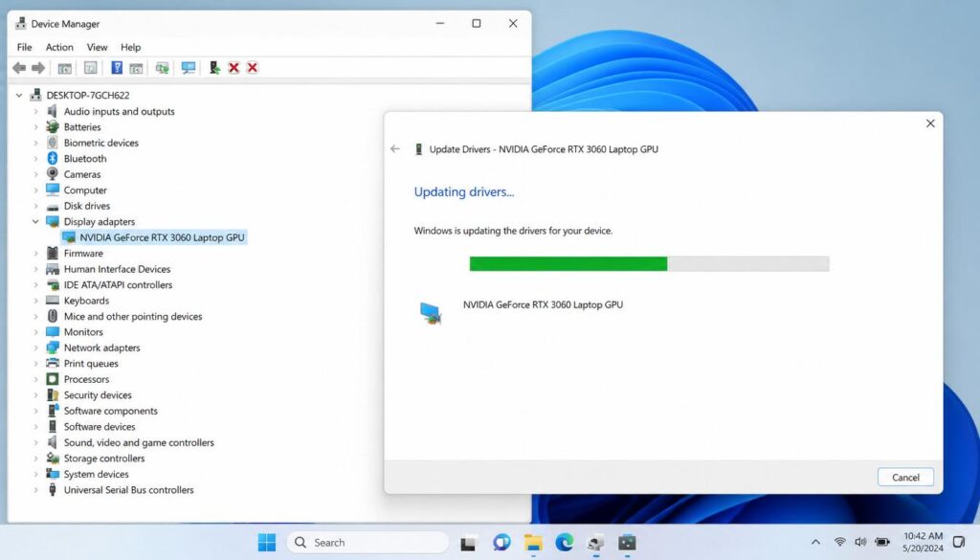Open Copilot icon on taskbar
The height and width of the screenshot is (560, 980).
tap(501, 543)
